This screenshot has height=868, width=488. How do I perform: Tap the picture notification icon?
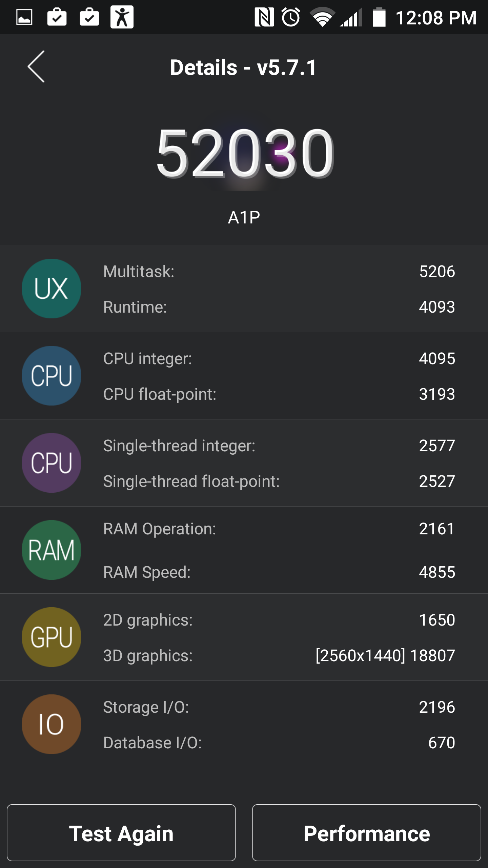24,17
